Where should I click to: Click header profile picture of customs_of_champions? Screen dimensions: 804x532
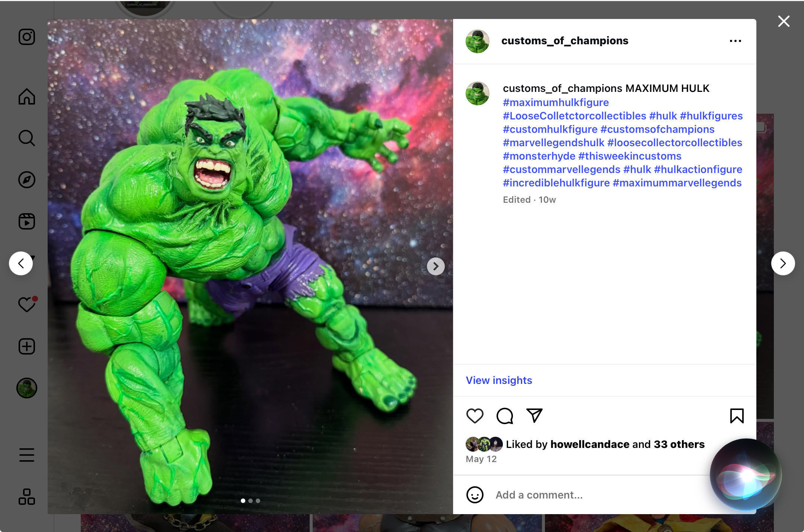tap(477, 41)
